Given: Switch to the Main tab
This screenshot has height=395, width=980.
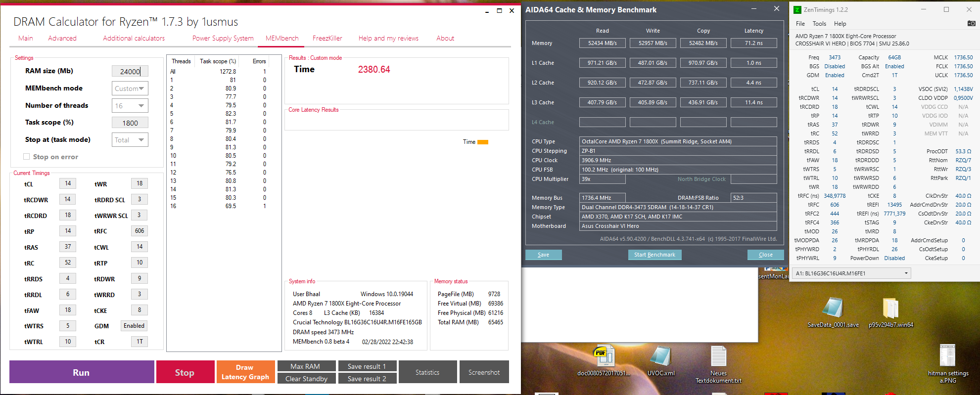Looking at the screenshot, I should [x=26, y=38].
